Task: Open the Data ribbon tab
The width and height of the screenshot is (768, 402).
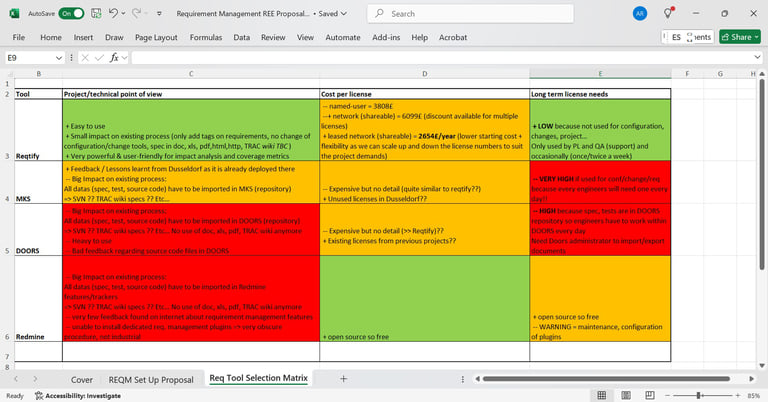Action: pyautogui.click(x=241, y=37)
